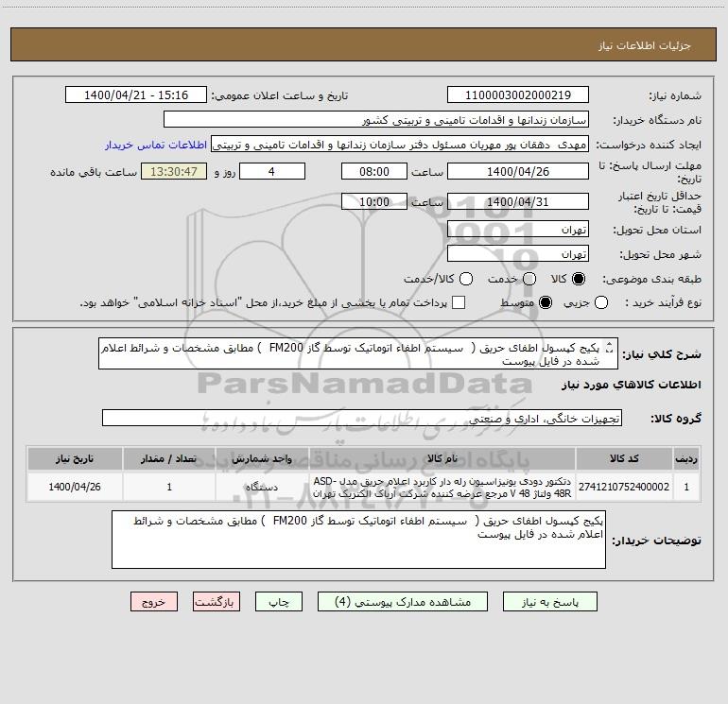
Task: Click the remaining time field 13:30:47
Action: [174, 171]
